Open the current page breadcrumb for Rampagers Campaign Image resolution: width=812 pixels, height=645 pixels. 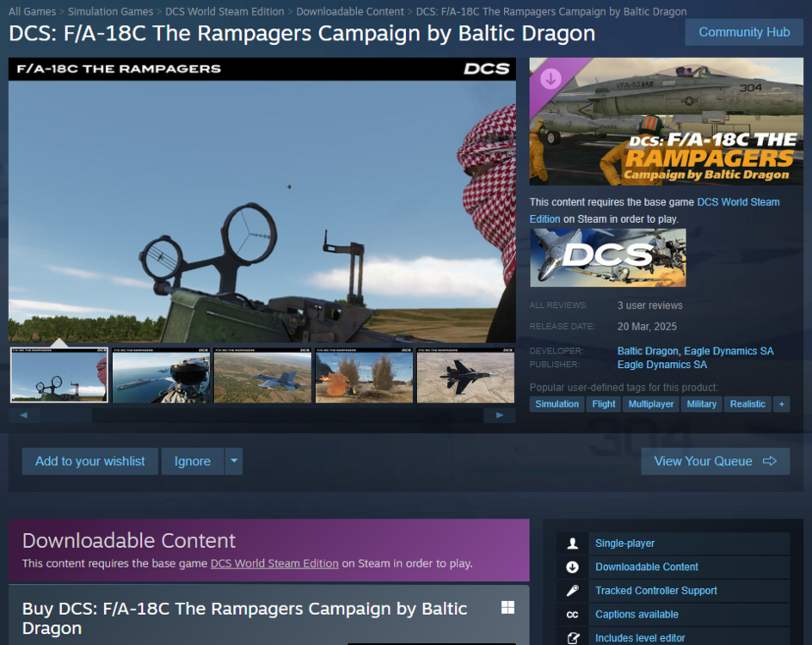pos(551,11)
